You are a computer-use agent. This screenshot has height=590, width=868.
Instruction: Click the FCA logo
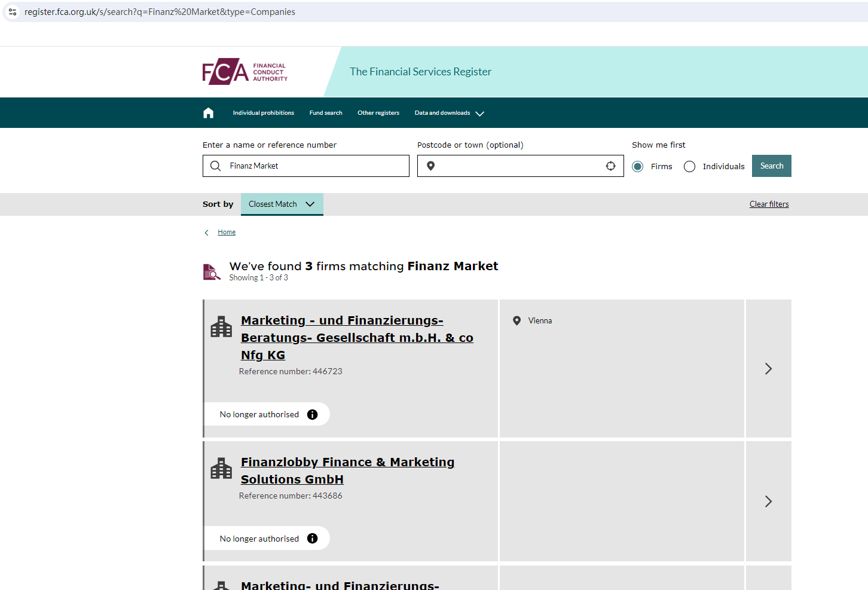(244, 72)
